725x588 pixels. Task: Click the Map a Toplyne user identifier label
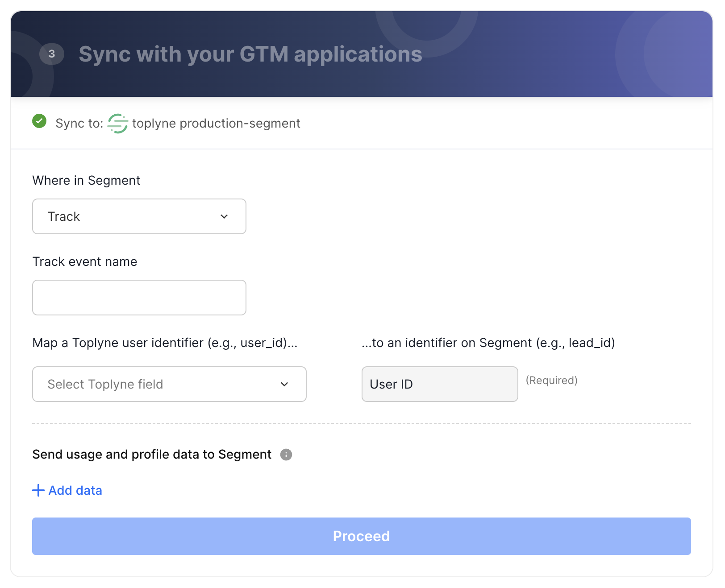(165, 343)
